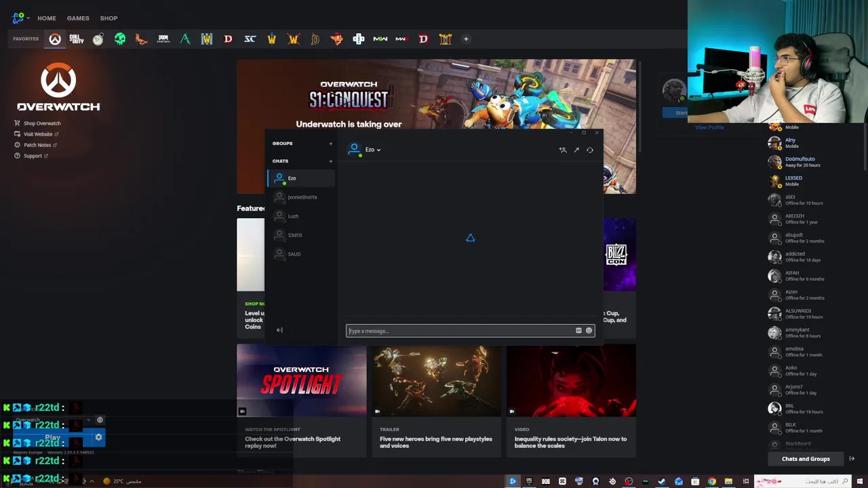Image resolution: width=868 pixels, height=488 pixels.
Task: Open chat with JxnnieShotYa
Action: pos(301,197)
